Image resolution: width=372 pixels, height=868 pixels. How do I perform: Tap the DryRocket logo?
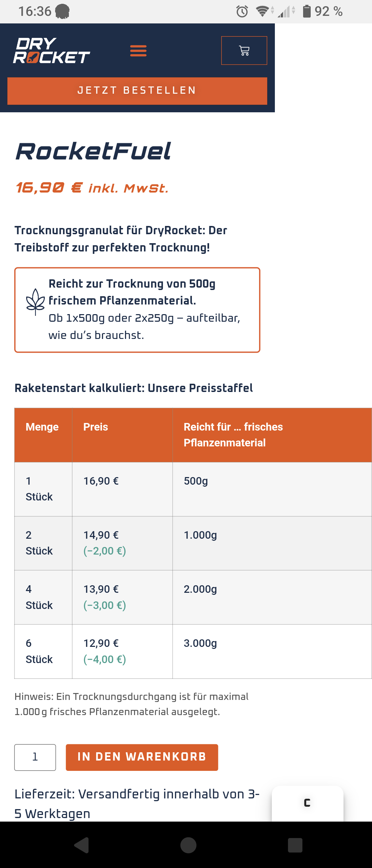tap(52, 51)
